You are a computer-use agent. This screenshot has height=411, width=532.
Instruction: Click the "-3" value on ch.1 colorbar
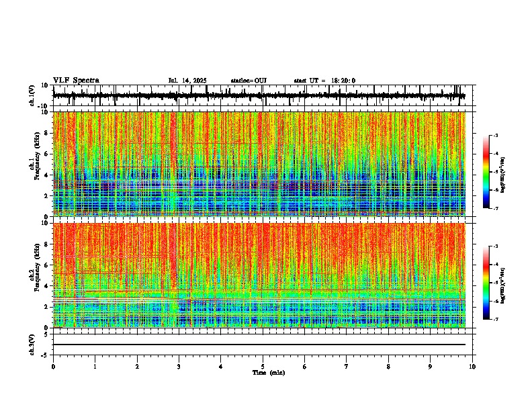496,135
